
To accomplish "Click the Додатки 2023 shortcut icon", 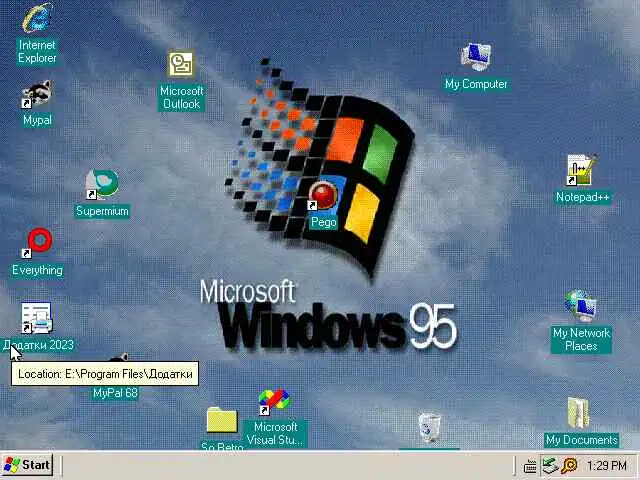I will coord(36,318).
